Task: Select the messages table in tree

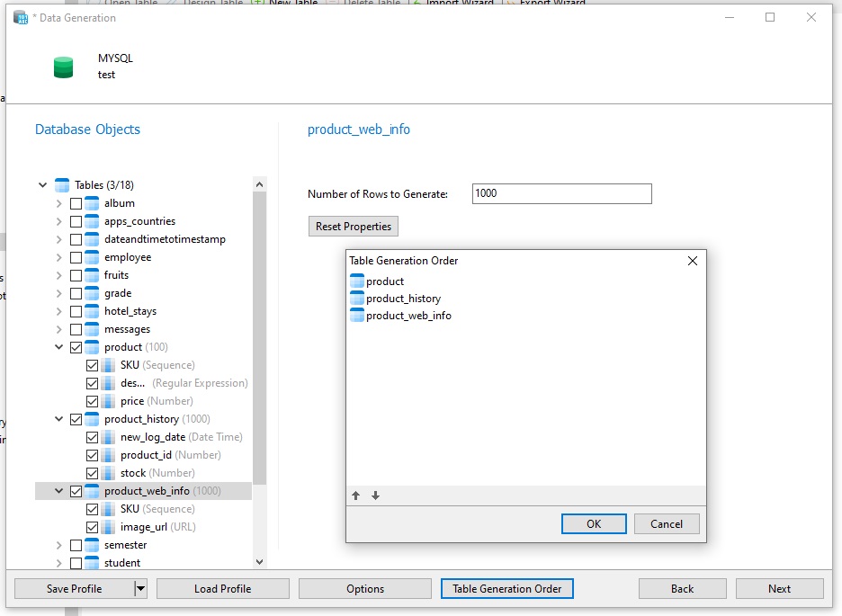Action: tap(127, 329)
